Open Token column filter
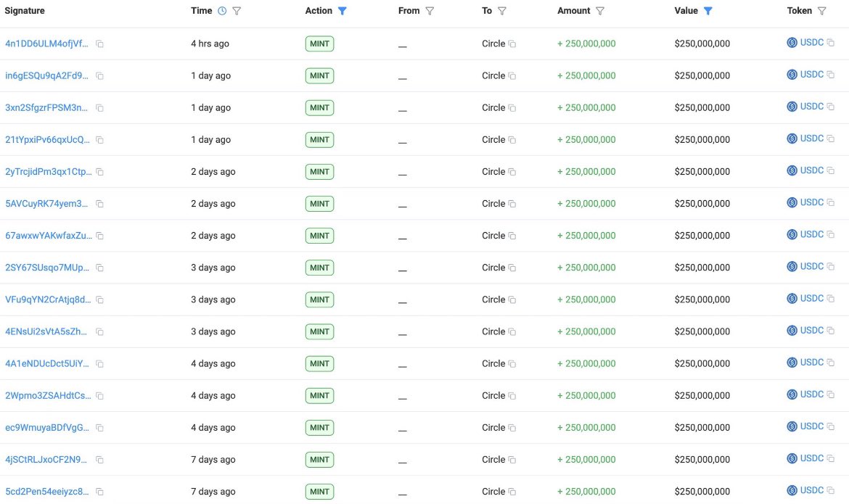The image size is (849, 504). [x=821, y=11]
